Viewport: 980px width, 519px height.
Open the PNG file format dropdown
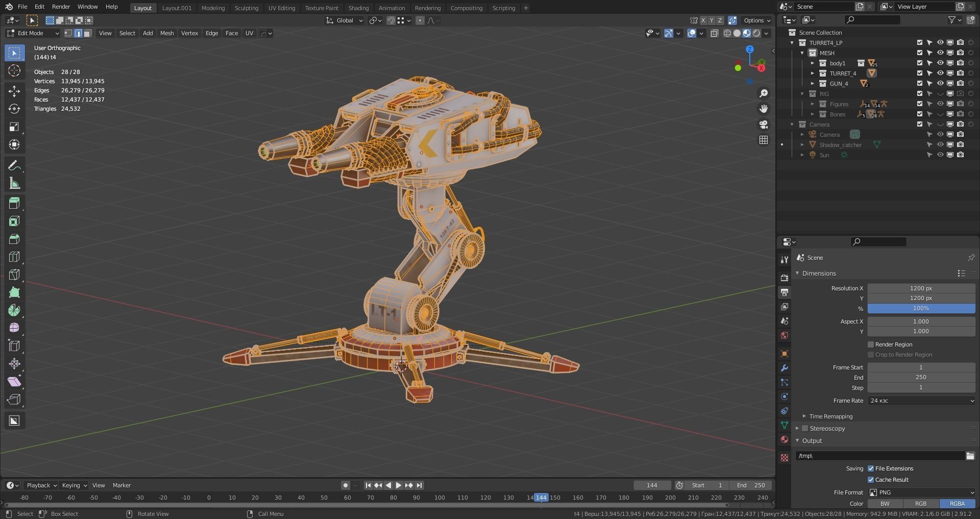point(921,492)
